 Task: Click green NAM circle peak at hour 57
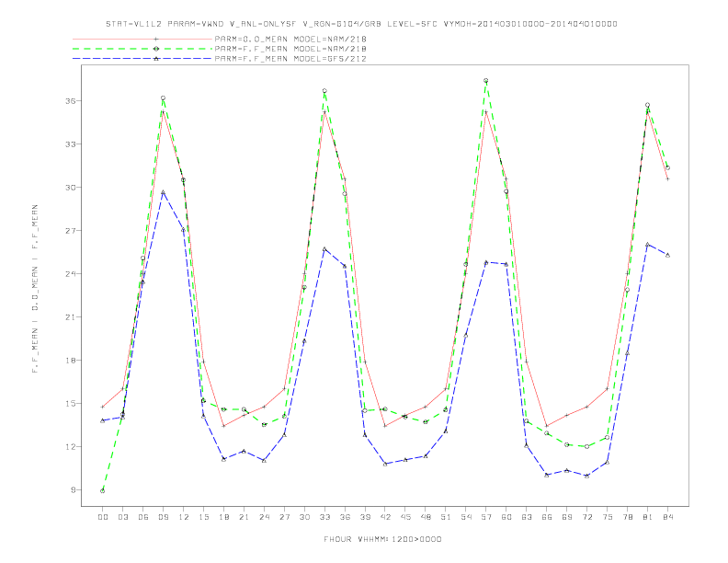pyautogui.click(x=485, y=80)
